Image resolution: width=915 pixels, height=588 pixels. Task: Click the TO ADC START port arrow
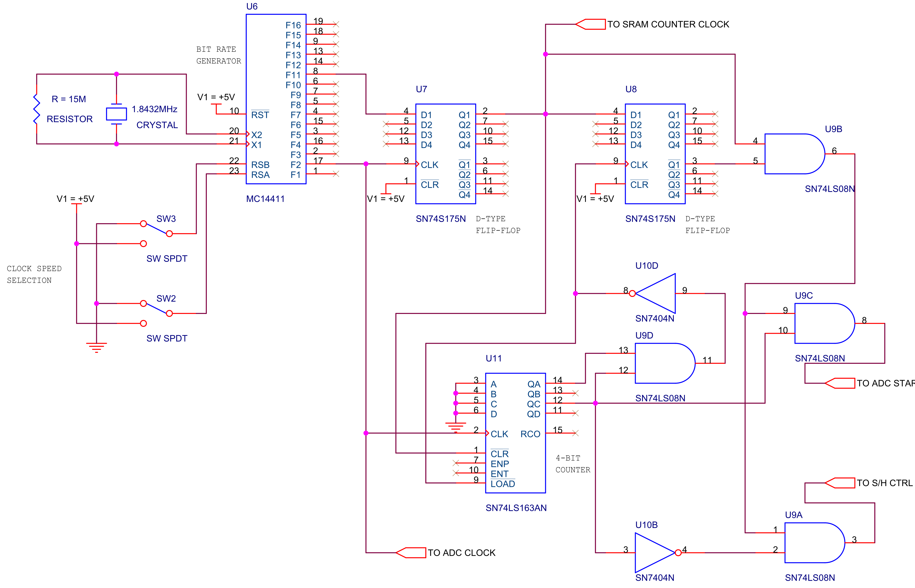tap(840, 383)
